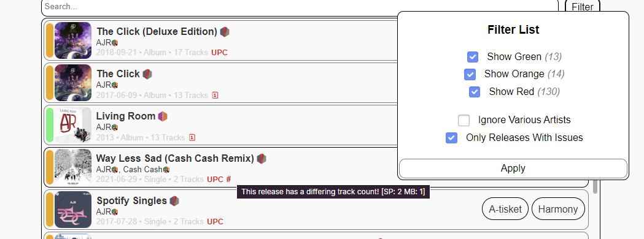Click the hexagon icon next to The Click title
This screenshot has height=239, width=644.
(x=147, y=74)
